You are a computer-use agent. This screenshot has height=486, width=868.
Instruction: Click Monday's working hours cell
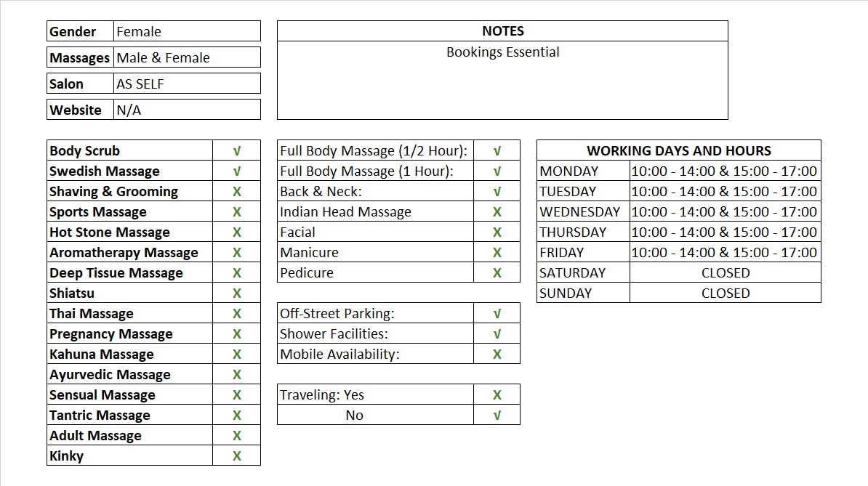(x=724, y=171)
